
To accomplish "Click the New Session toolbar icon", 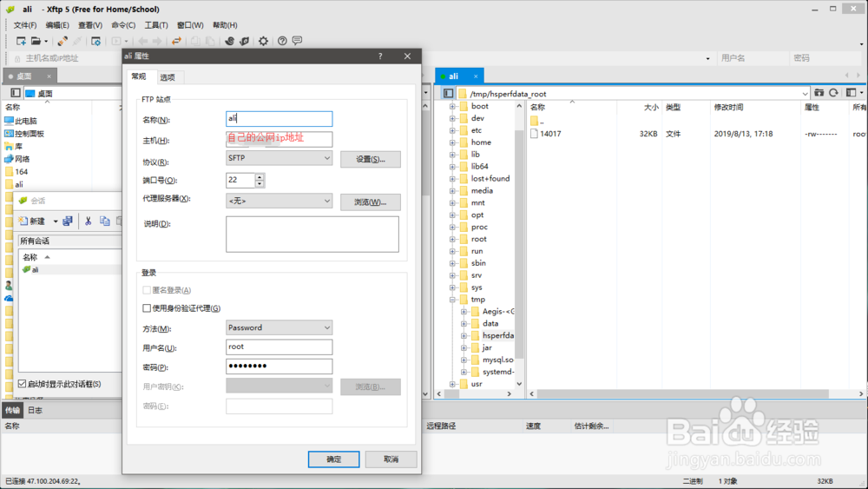I will [x=21, y=41].
